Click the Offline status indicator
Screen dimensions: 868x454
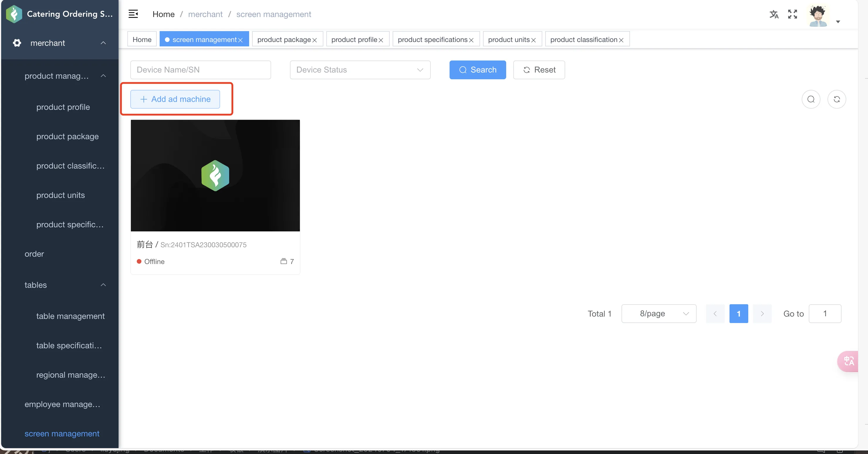point(150,261)
